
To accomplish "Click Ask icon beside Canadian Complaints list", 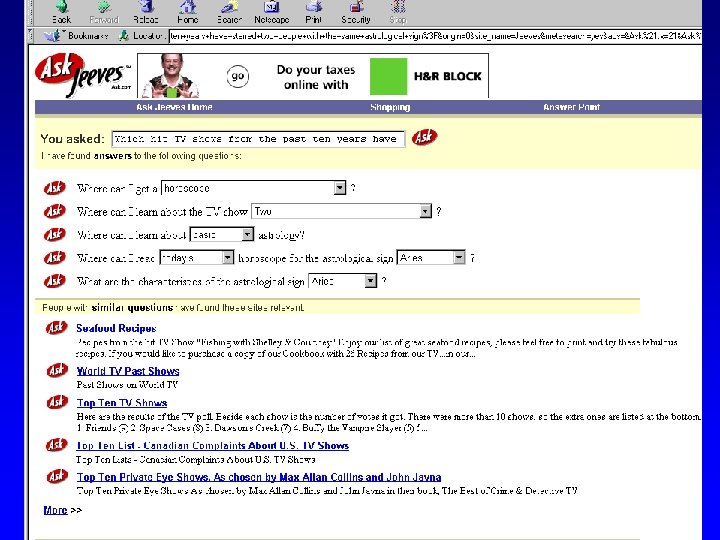I will (57, 444).
